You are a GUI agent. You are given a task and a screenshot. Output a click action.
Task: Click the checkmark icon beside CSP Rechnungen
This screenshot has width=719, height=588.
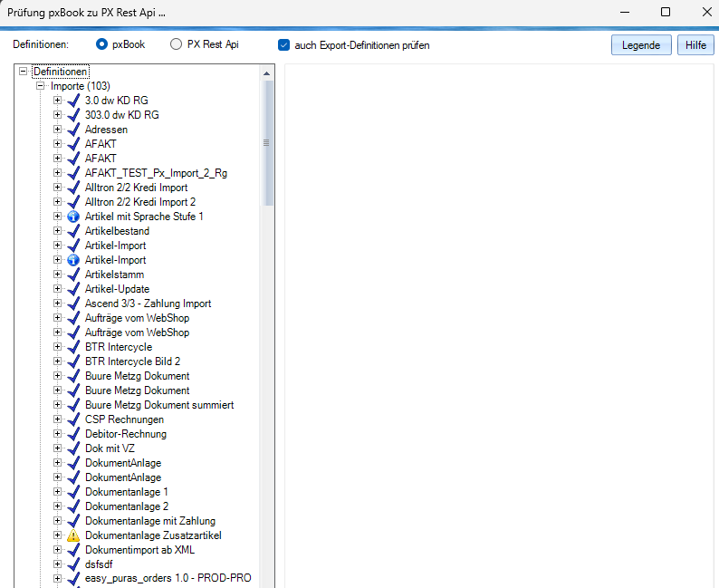[x=73, y=419]
